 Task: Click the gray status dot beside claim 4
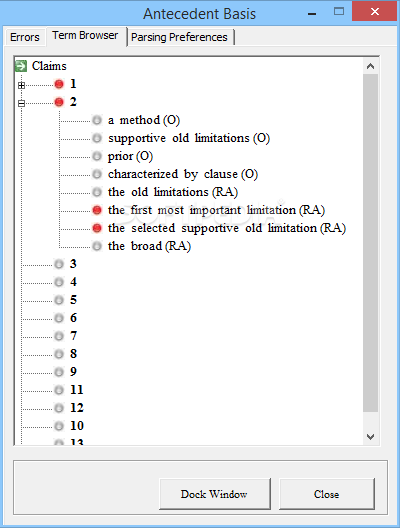59,282
